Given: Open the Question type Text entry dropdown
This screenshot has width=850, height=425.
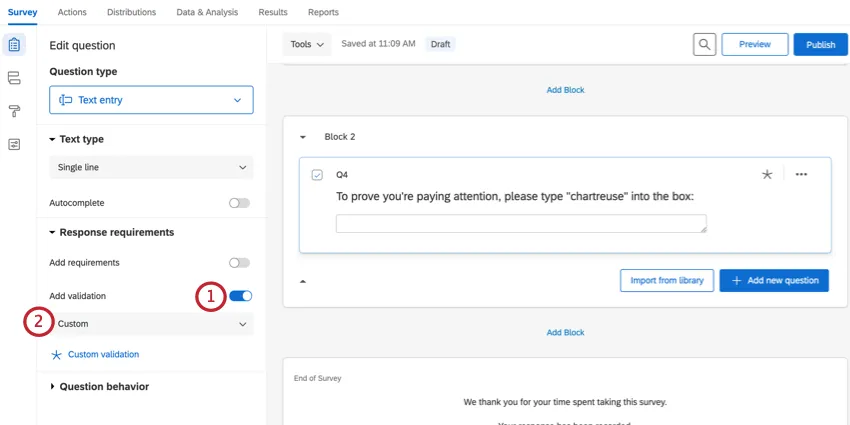Looking at the screenshot, I should (x=151, y=100).
